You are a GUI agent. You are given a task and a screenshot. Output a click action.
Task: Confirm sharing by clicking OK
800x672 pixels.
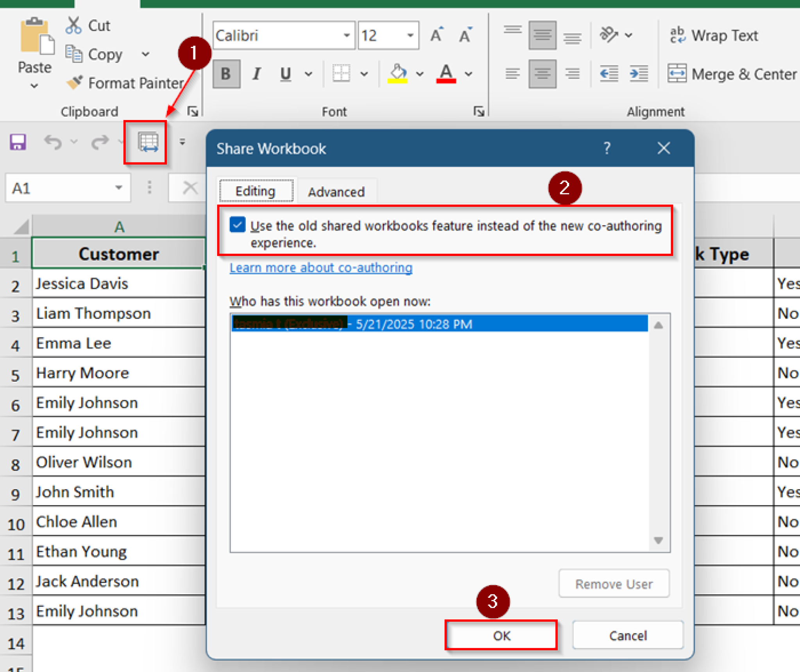click(x=501, y=636)
